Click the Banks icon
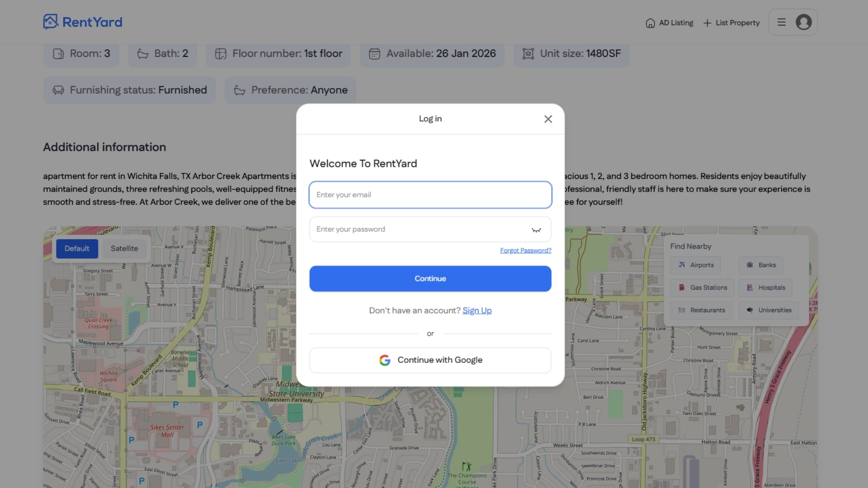 coord(750,265)
